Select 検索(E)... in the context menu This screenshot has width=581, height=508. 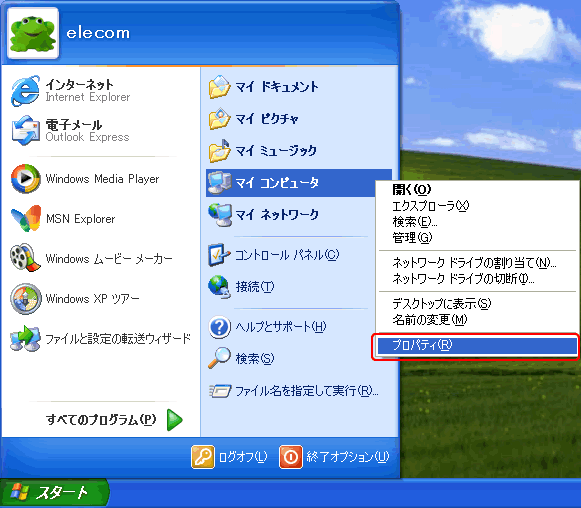point(415,222)
